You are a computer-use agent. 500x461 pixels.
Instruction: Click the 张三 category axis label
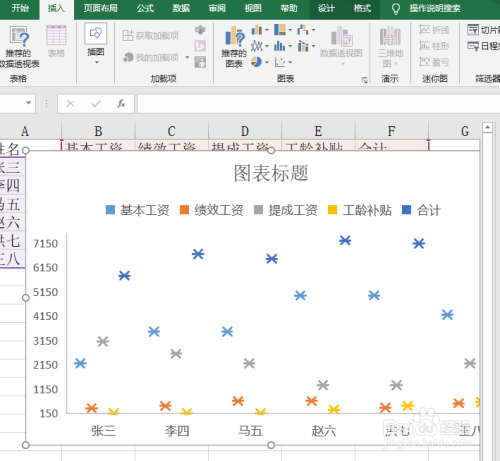click(103, 431)
